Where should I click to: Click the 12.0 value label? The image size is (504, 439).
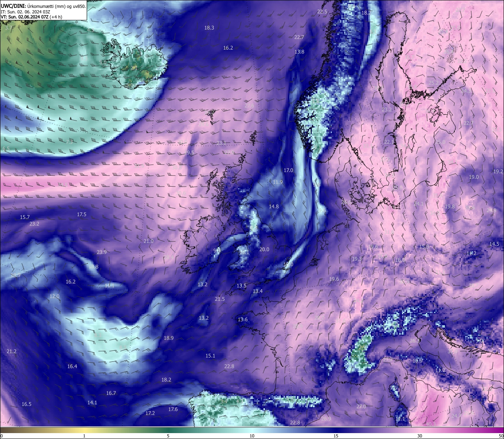coord(54,296)
